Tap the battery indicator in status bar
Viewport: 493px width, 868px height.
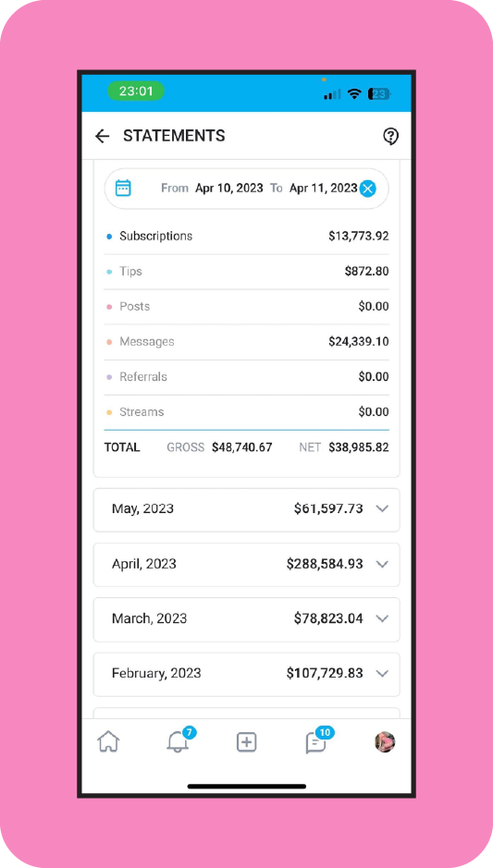coord(379,94)
